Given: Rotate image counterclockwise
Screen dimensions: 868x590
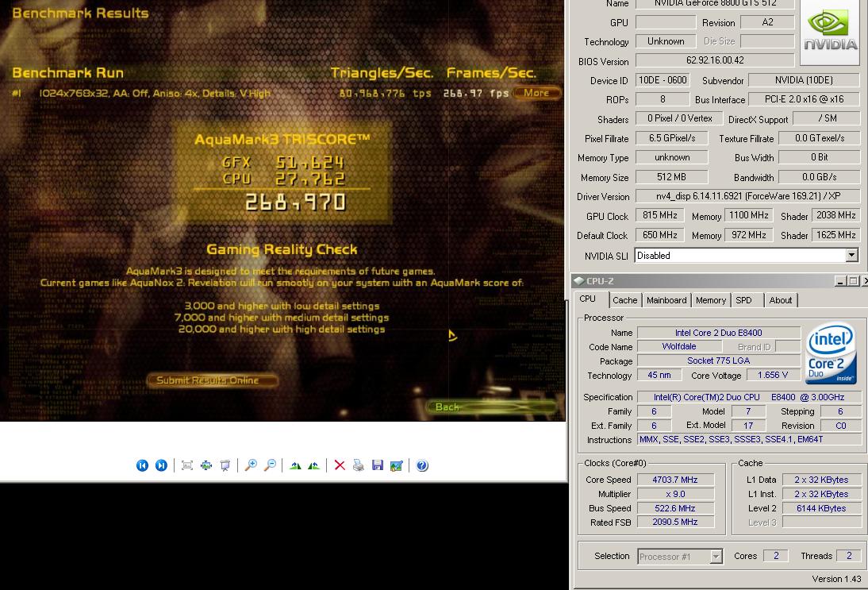Looking at the screenshot, I should pos(314,465).
